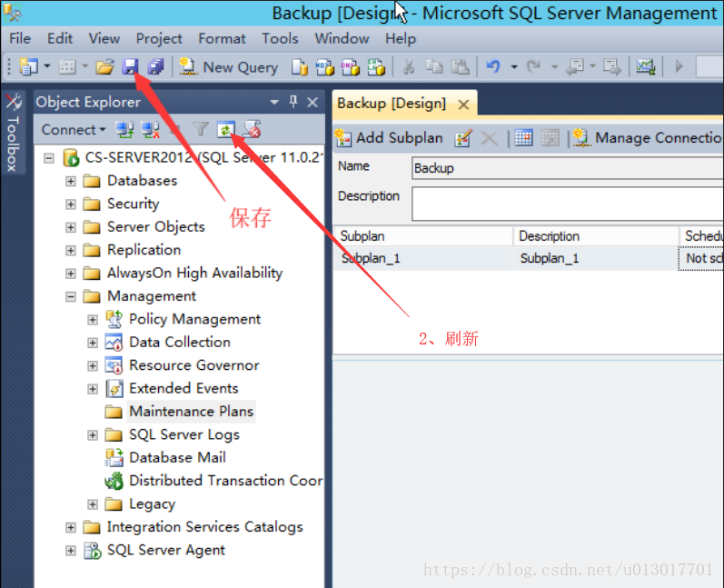This screenshot has width=724, height=588.
Task: Click the Analysis Services XMLA Query icon
Action: pyautogui.click(x=376, y=67)
